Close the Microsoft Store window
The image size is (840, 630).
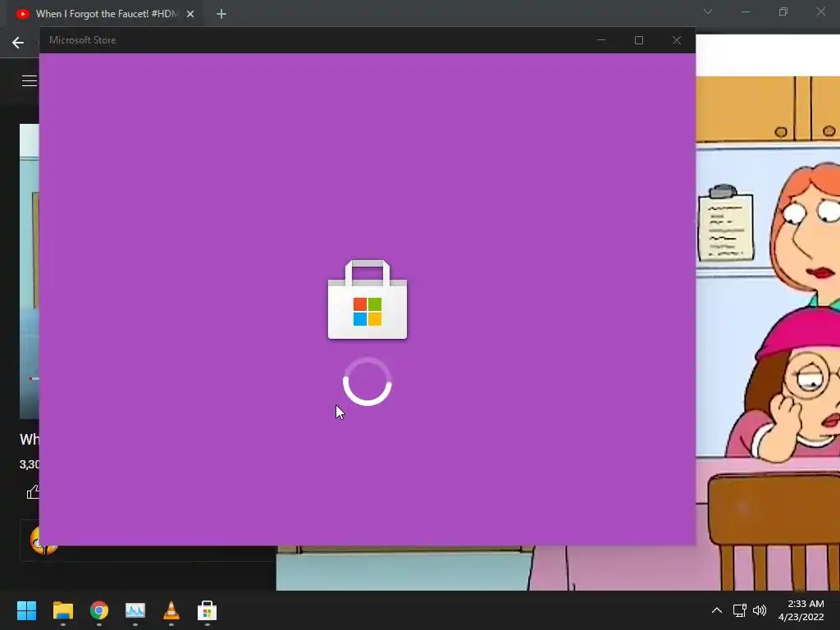click(x=677, y=40)
